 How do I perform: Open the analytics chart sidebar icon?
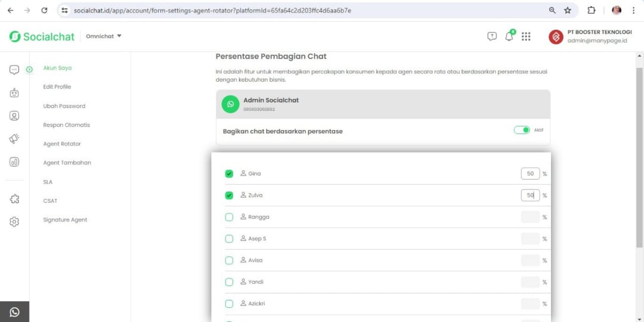[x=14, y=162]
